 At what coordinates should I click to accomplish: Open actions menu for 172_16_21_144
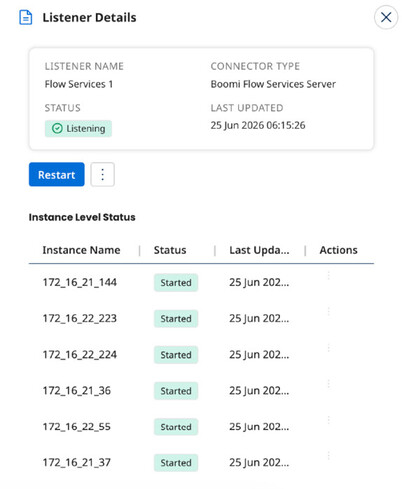tap(329, 275)
